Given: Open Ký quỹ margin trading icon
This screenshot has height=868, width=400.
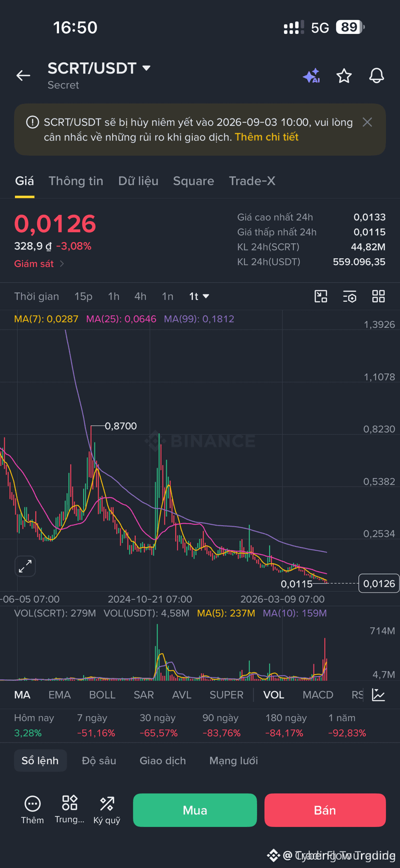Looking at the screenshot, I should [107, 810].
